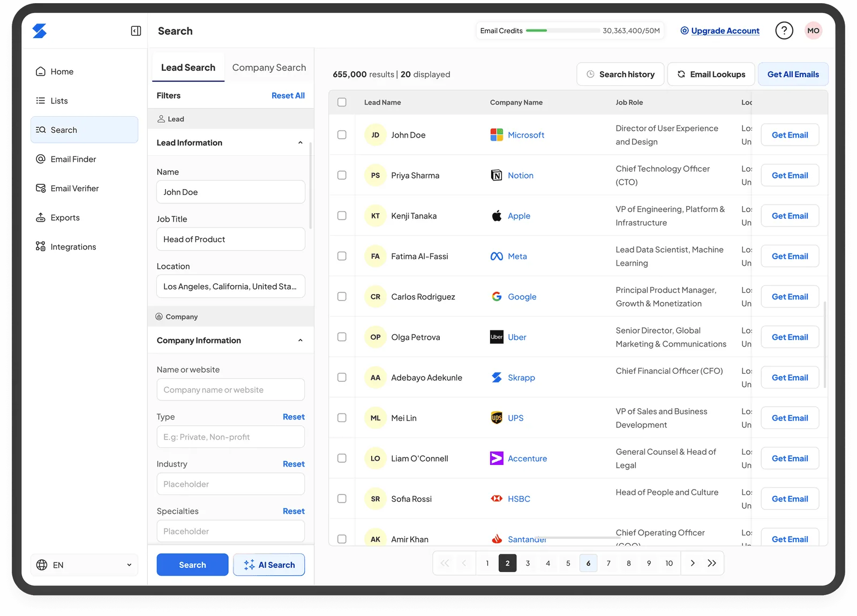Click the results table horizontal scrollbar
The height and width of the screenshot is (616, 857).
pyautogui.click(x=577, y=537)
